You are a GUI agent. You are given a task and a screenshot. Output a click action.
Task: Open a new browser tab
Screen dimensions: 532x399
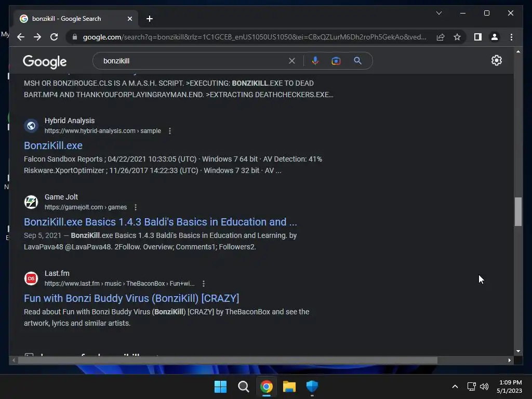[x=149, y=19]
